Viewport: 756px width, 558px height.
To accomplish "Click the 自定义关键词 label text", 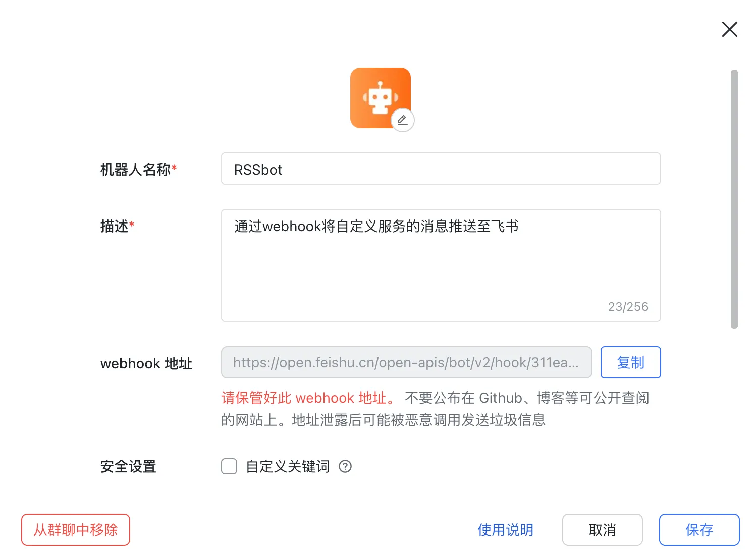I will click(x=287, y=466).
